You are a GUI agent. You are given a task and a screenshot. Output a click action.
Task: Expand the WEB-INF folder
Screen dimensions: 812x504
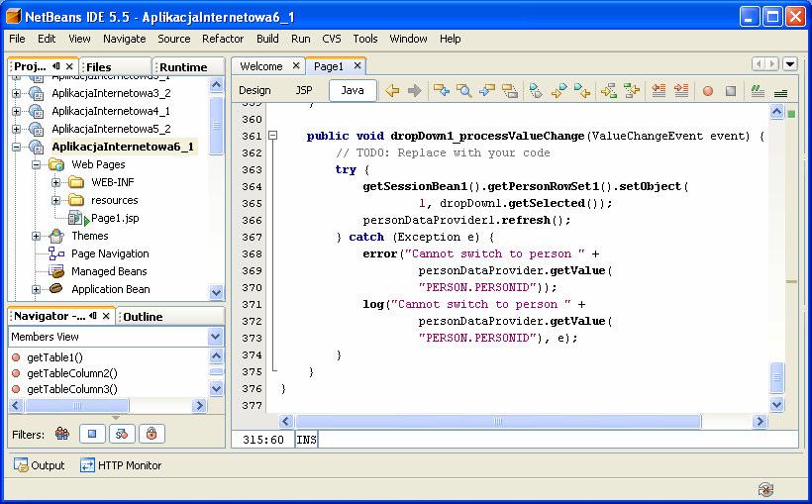pos(55,182)
